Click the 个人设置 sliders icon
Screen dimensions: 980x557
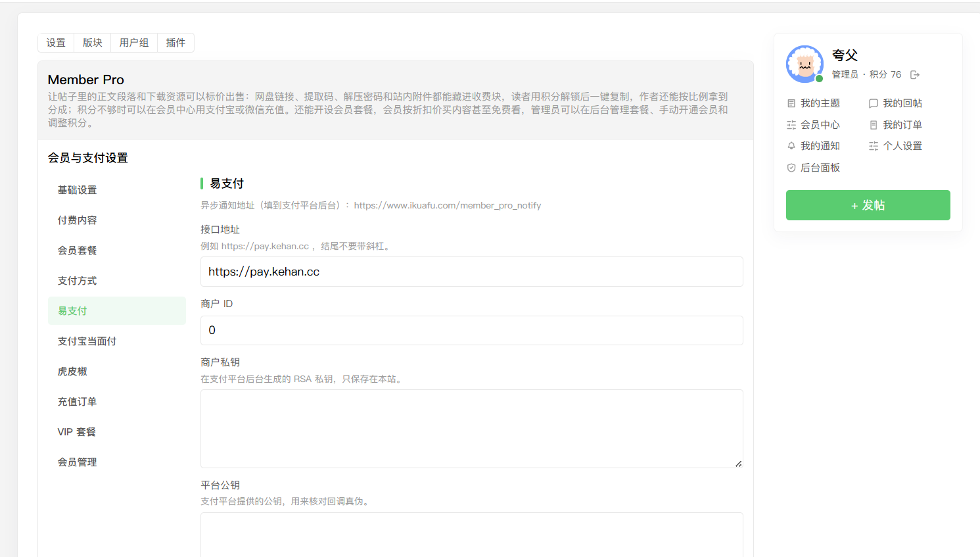[874, 146]
